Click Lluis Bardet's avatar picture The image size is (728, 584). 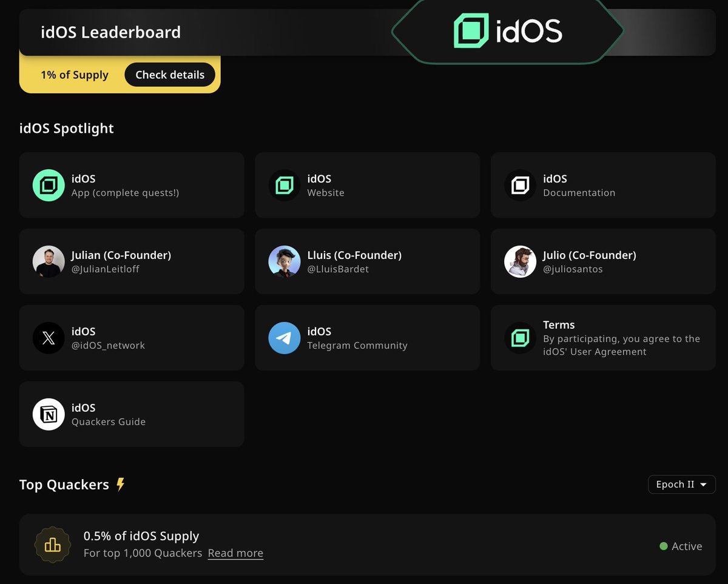(284, 261)
